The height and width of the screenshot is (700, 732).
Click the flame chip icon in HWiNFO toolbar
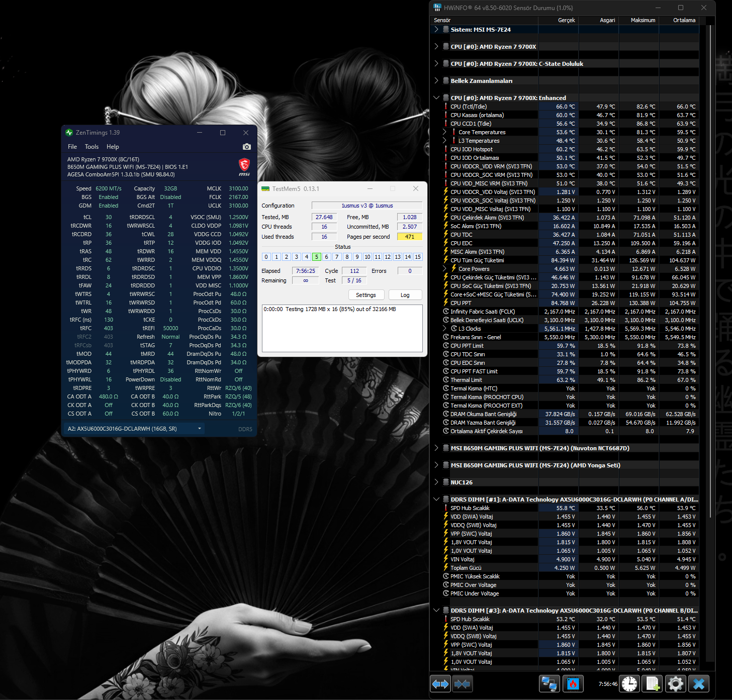(573, 684)
